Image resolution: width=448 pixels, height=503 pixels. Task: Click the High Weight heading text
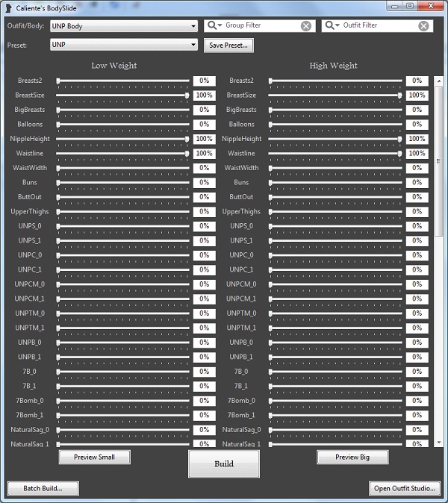[334, 66]
